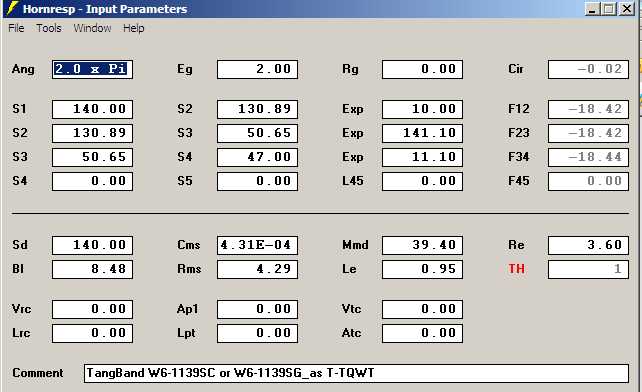Screen dimensions: 642x392
Task: Click the Vrc input field
Action: coord(92,309)
